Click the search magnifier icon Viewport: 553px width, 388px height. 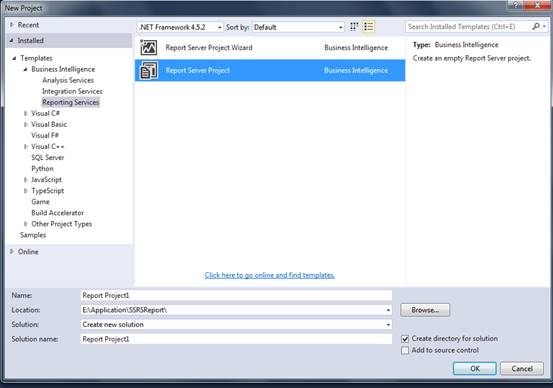(x=536, y=26)
